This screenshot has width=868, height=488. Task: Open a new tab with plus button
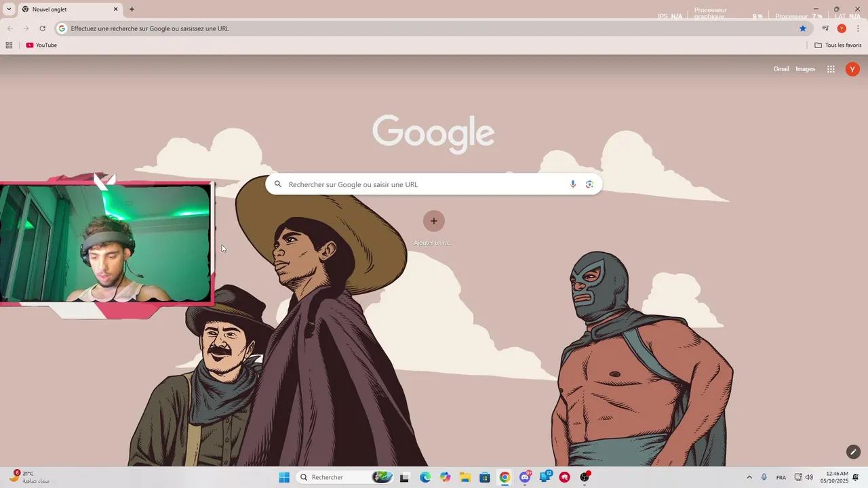tap(132, 9)
